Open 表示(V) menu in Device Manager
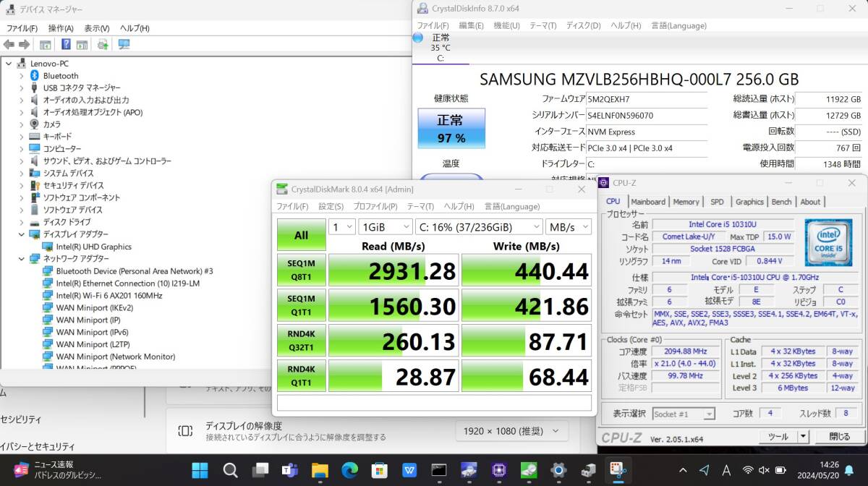This screenshot has width=868, height=486. pos(97,28)
